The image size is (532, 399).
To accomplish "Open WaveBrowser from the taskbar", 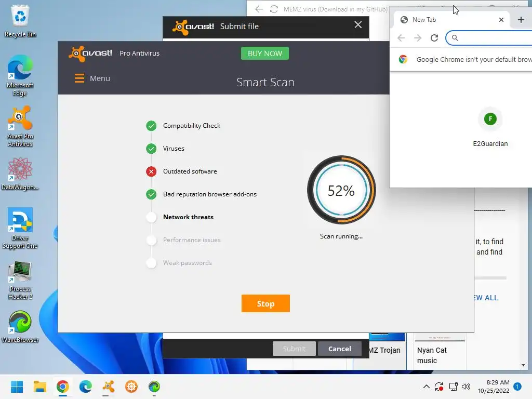I will point(154,387).
